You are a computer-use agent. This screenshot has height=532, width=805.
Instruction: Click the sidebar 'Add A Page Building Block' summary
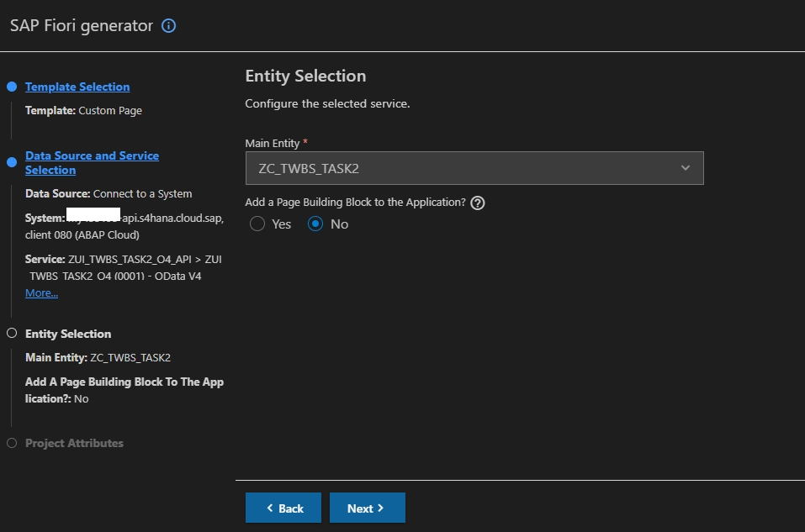coord(124,391)
